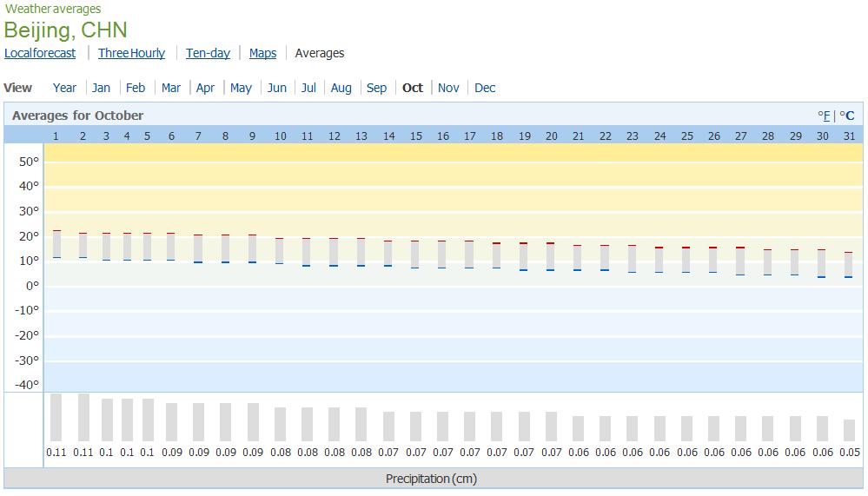
Task: Switch view to Apr
Action: click(205, 88)
